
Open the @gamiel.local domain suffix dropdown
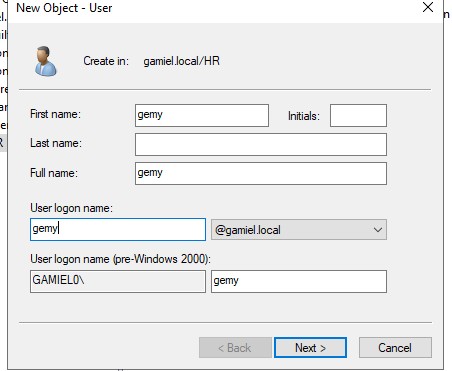[299, 229]
